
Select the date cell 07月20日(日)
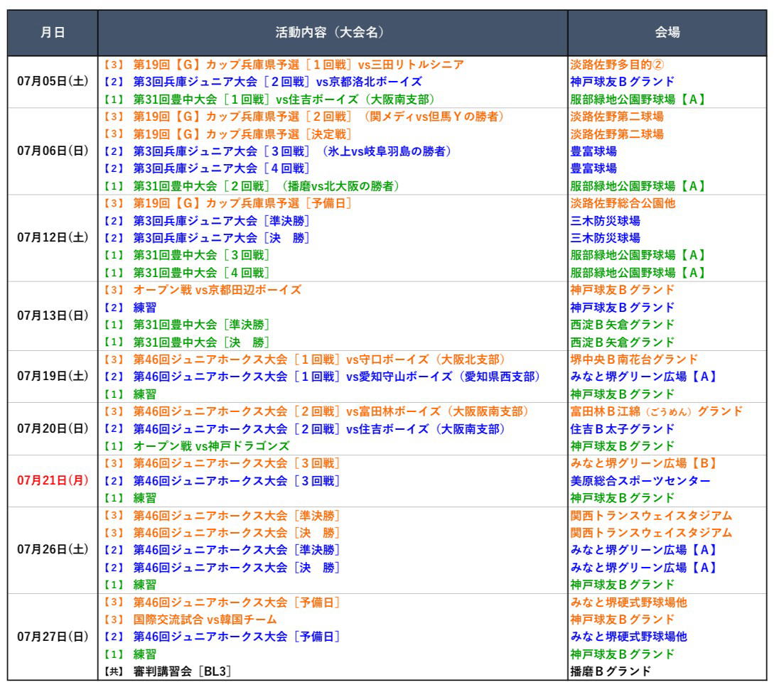(53, 428)
